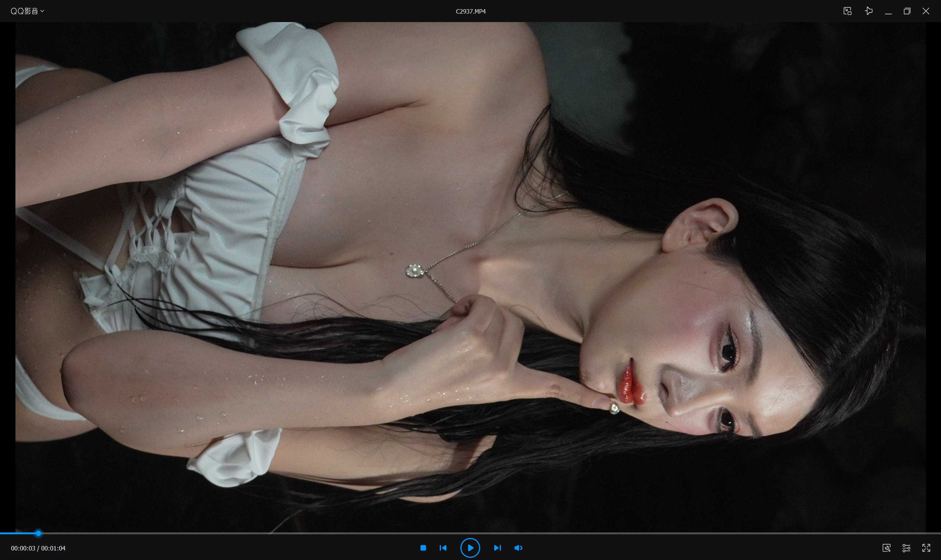Open playback adjustment sliders settings
The width and height of the screenshot is (941, 560).
906,547
